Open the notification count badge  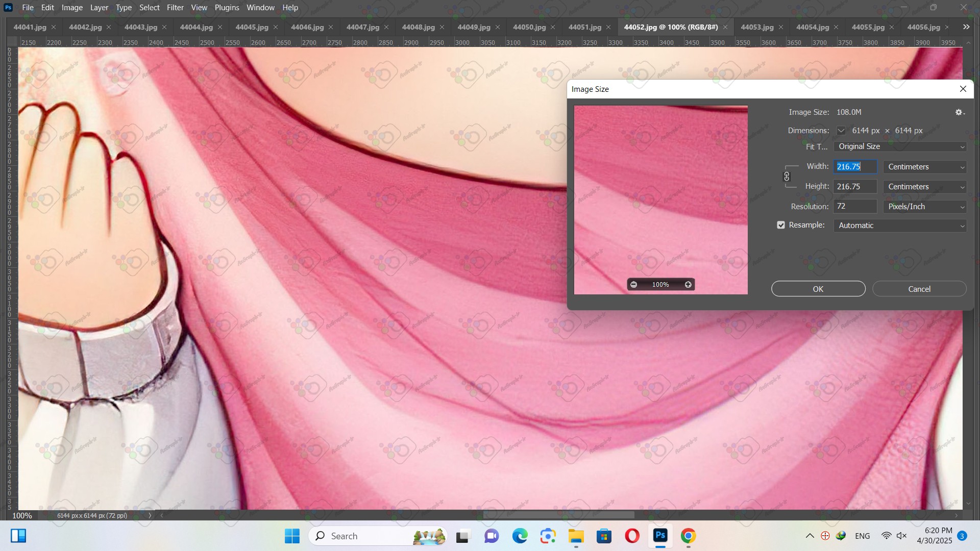click(962, 536)
